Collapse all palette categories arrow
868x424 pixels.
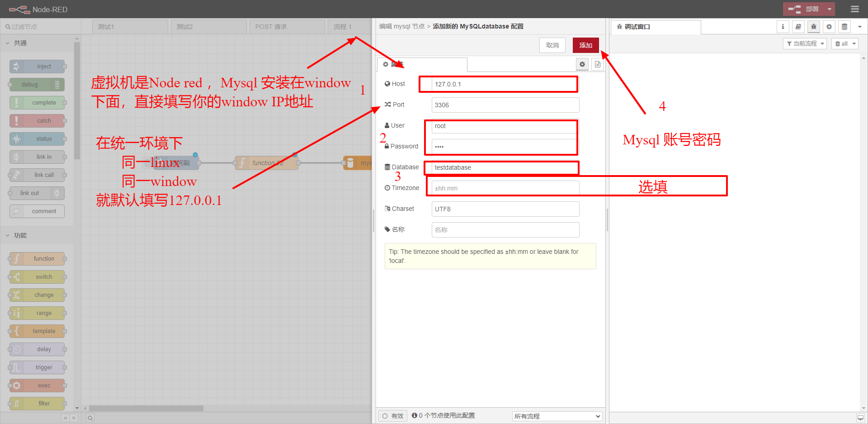click(65, 418)
